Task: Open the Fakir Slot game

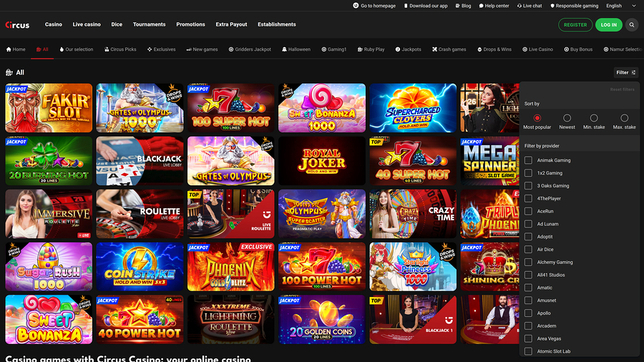Action: coord(49,108)
